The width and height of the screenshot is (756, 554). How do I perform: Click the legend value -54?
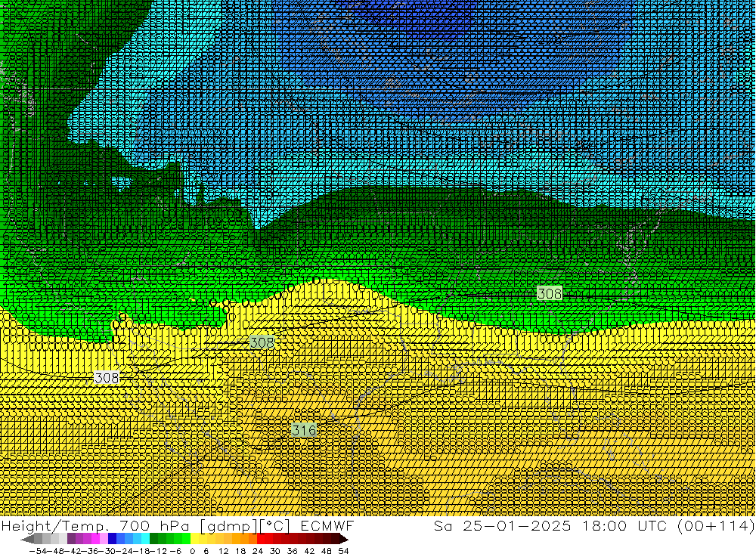[x=38, y=551]
